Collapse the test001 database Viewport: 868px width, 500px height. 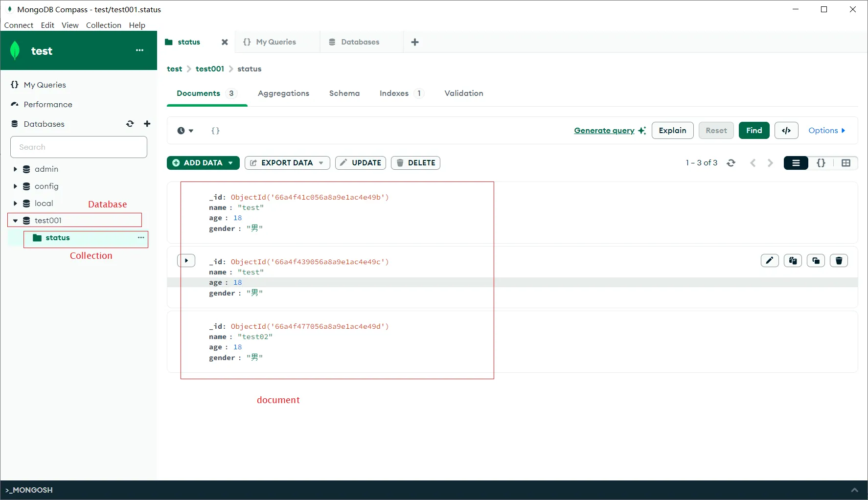coord(15,221)
